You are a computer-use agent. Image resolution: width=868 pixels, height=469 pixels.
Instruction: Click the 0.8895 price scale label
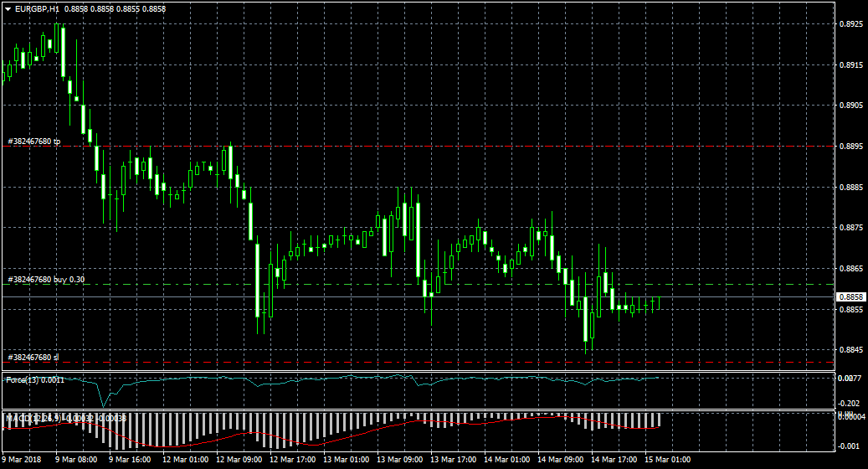pyautogui.click(x=850, y=147)
